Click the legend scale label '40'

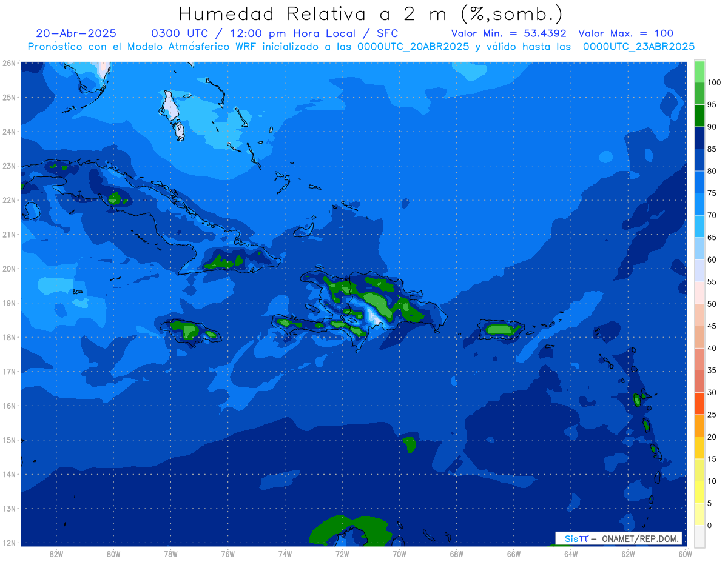coord(712,348)
